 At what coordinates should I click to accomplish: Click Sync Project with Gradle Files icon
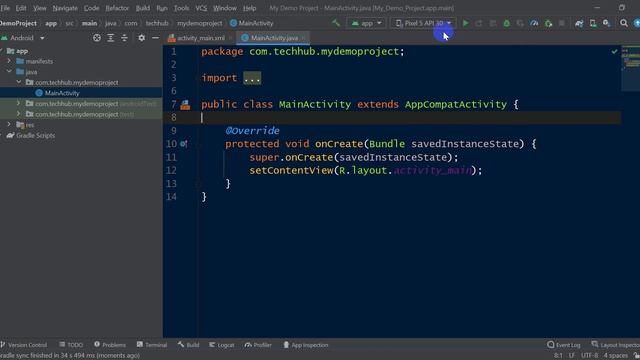pos(579,23)
